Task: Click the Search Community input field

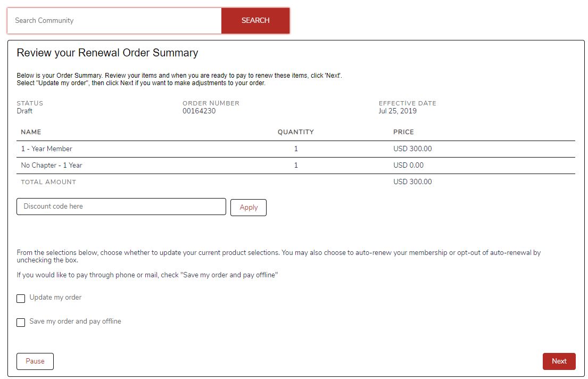Action: (x=114, y=21)
